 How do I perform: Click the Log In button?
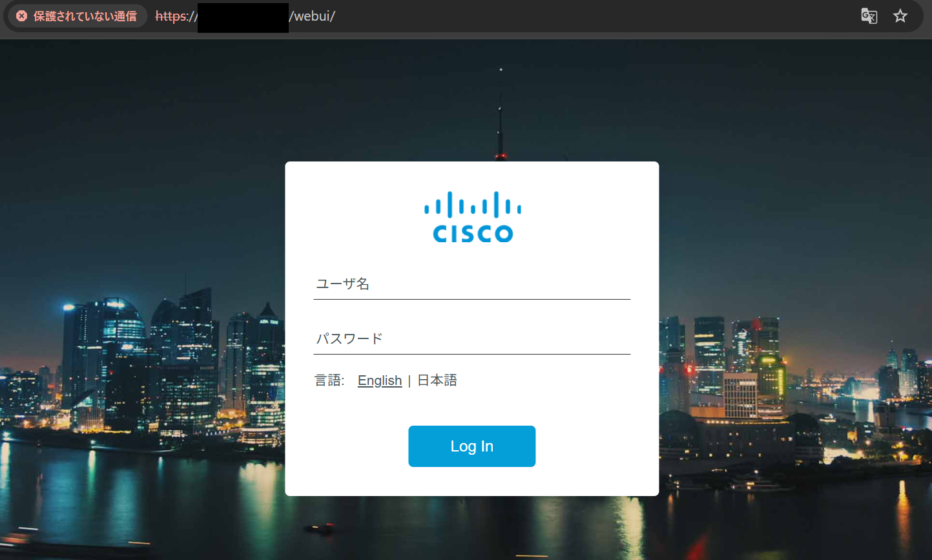pos(471,446)
